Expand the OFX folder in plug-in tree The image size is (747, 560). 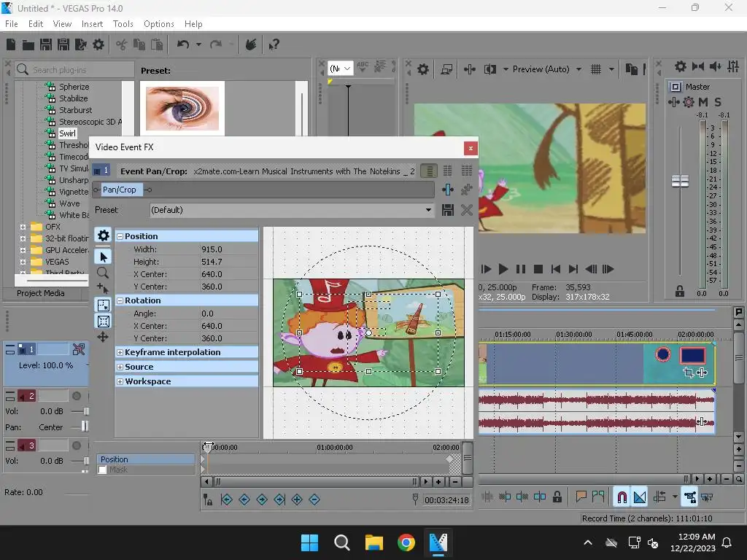[x=23, y=227]
